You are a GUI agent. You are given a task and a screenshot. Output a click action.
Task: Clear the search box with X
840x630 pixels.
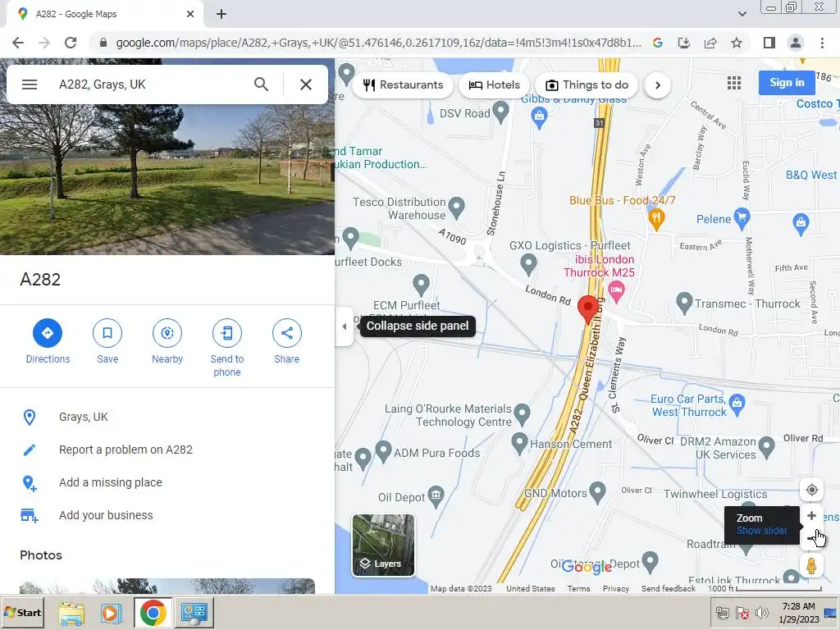click(x=306, y=84)
